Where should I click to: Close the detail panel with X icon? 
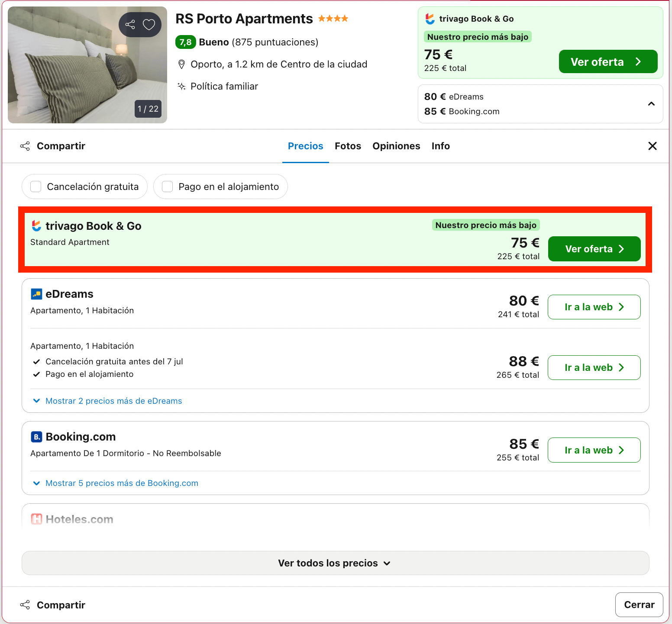tap(653, 146)
